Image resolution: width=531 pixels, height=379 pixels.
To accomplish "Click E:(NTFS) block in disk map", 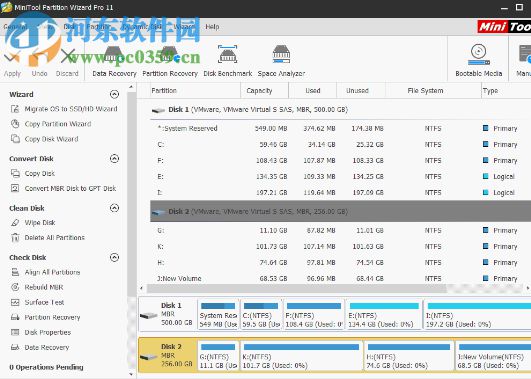I will tap(384, 315).
